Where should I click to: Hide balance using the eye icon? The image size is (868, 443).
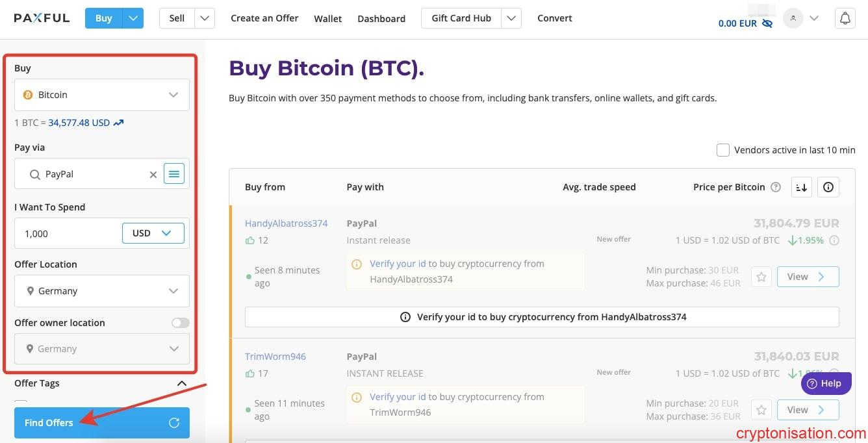coord(767,23)
